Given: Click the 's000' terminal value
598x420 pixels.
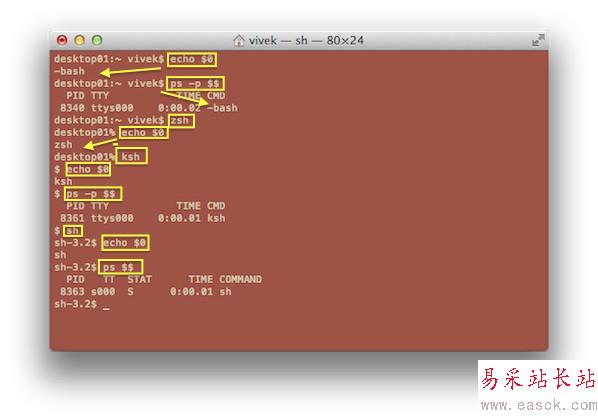Looking at the screenshot, I should coord(103,292).
